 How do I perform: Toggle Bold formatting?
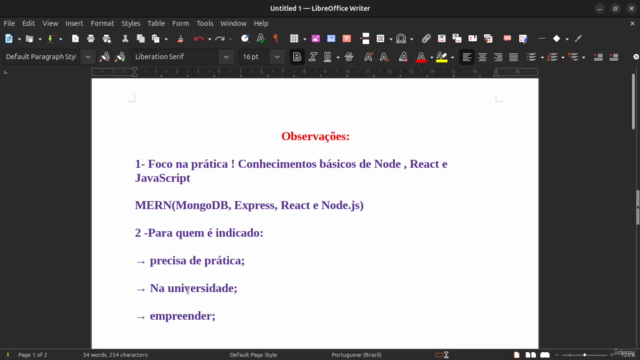pos(297,57)
